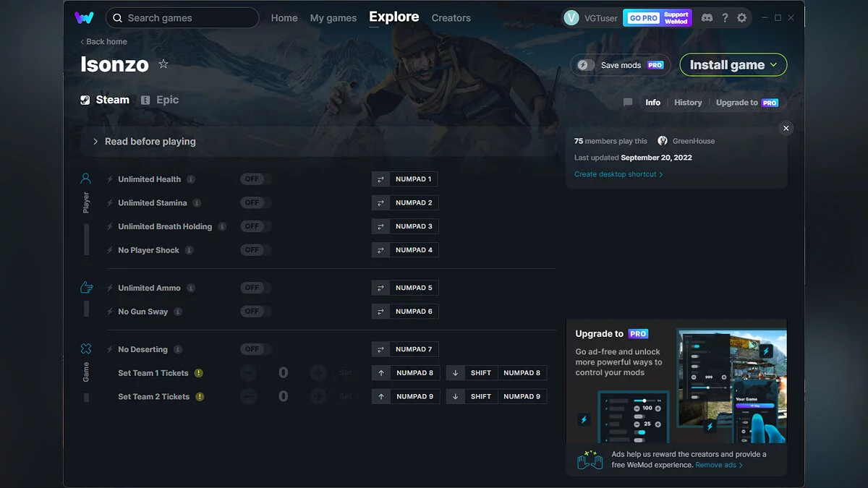Screen dimensions: 868x488
Task: Toggle Unlimited Health on
Action: 256,179
